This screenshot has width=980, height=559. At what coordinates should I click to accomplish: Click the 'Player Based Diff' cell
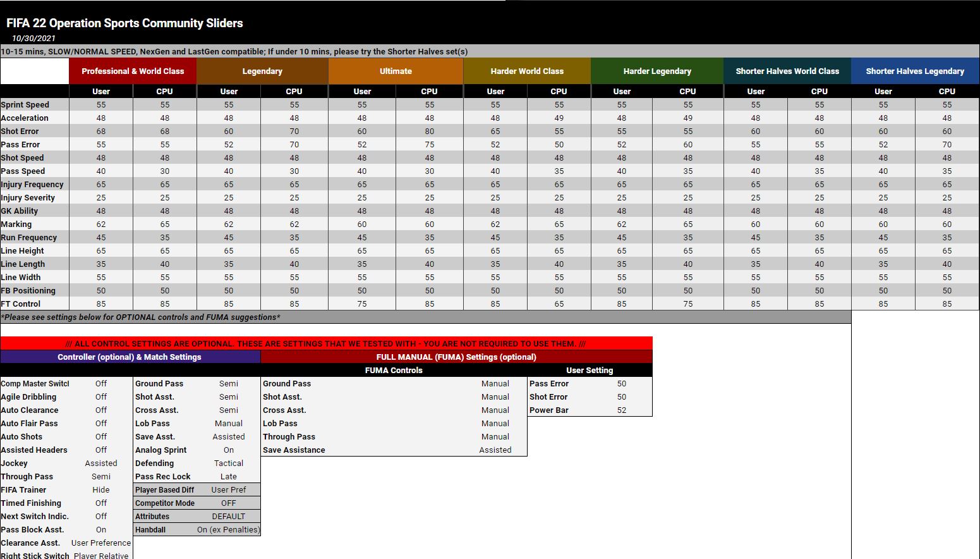click(x=165, y=490)
